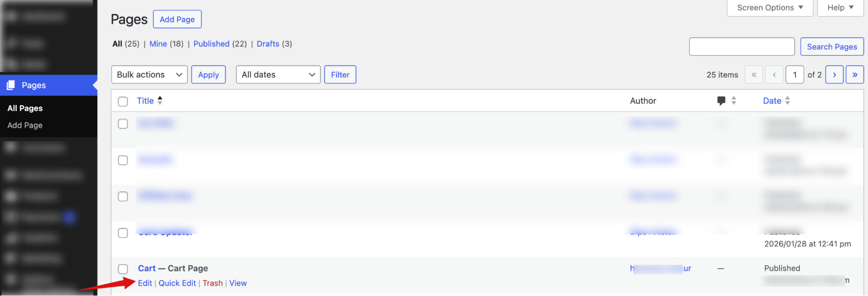Screen dimensions: 868x296
Task: Jump to last page with double-arrow icon
Action: tap(855, 74)
